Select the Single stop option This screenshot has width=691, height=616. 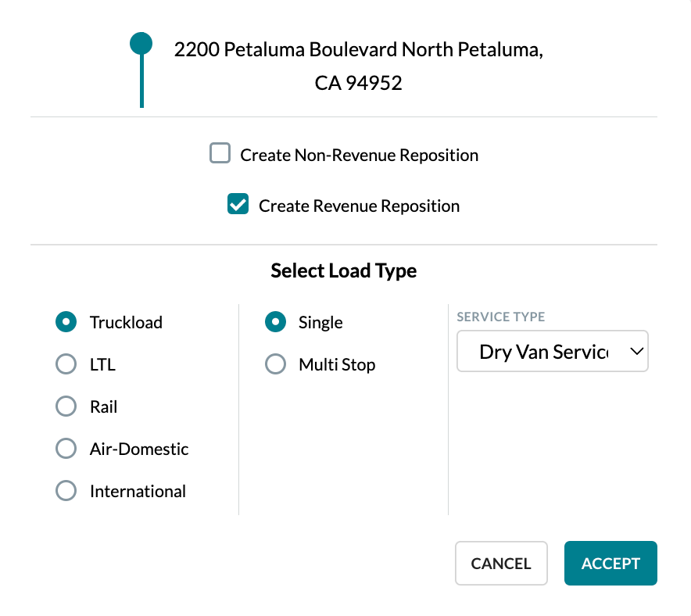pyautogui.click(x=275, y=322)
